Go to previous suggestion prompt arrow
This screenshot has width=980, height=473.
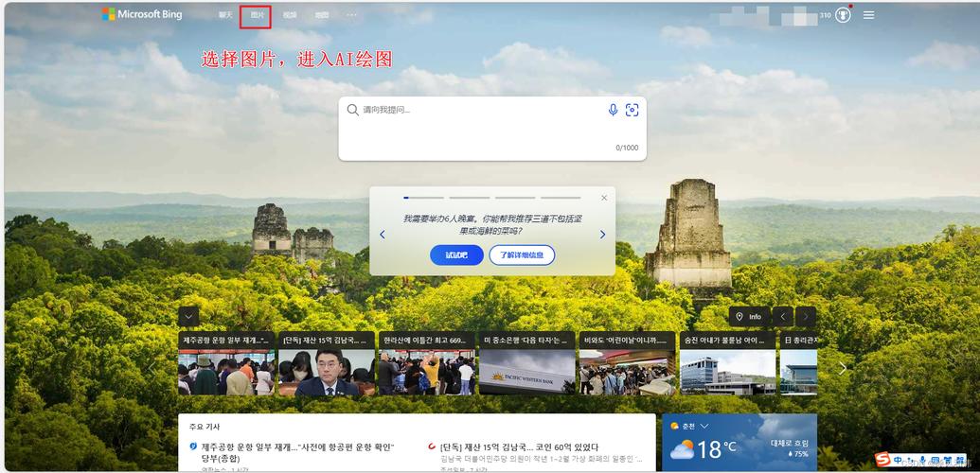point(383,235)
